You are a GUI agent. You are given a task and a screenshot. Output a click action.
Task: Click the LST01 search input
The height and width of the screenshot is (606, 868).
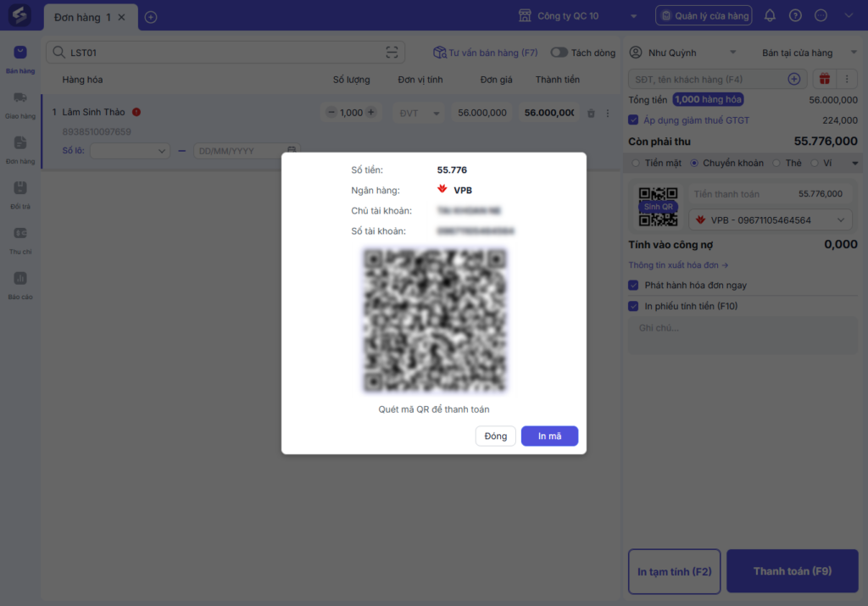click(x=225, y=53)
